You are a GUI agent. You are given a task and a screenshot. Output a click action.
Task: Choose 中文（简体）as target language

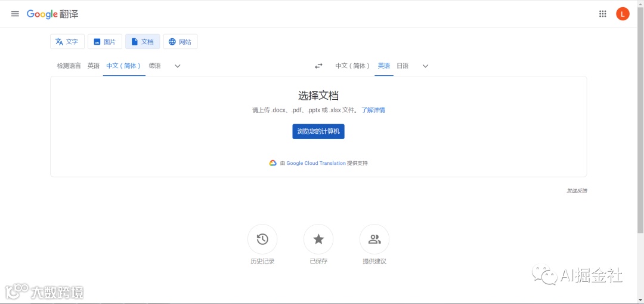coord(353,66)
